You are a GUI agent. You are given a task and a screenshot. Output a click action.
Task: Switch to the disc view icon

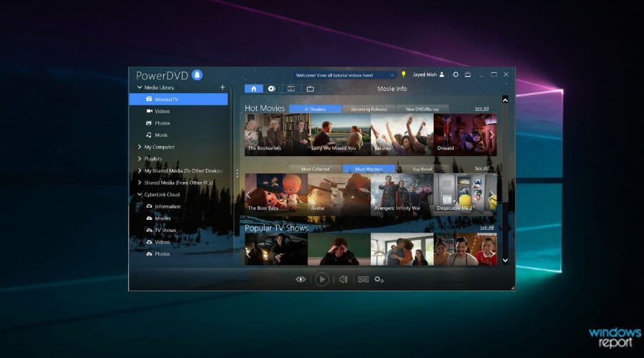pyautogui.click(x=271, y=89)
